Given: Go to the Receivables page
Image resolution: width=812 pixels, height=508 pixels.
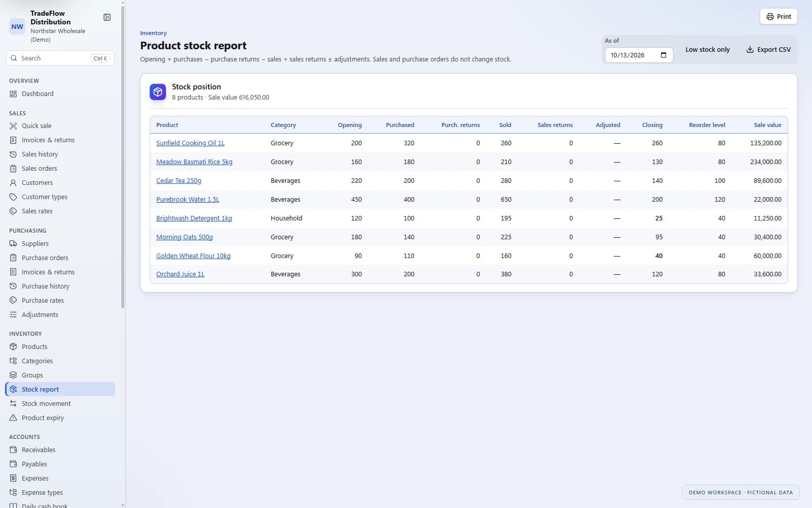Looking at the screenshot, I should (x=61, y=450).
